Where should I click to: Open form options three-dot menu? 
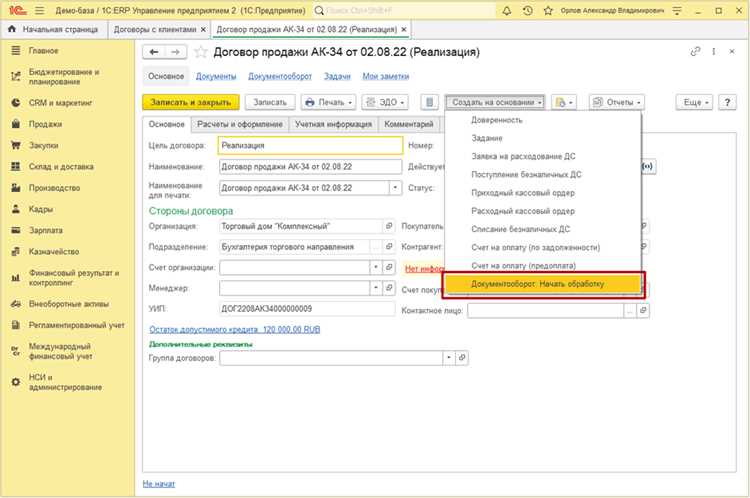point(714,52)
